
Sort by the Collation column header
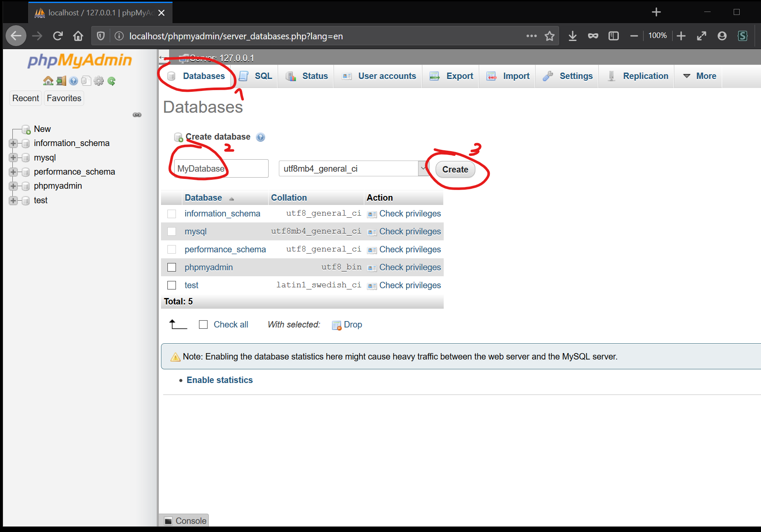pyautogui.click(x=289, y=198)
